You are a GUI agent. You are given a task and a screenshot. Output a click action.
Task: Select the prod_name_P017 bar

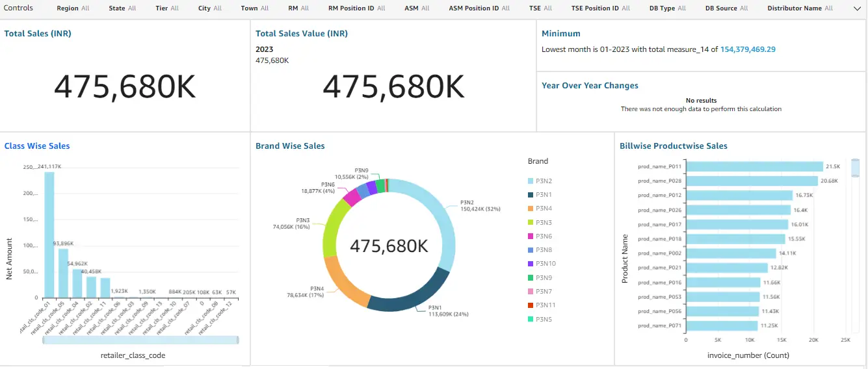[x=737, y=224]
